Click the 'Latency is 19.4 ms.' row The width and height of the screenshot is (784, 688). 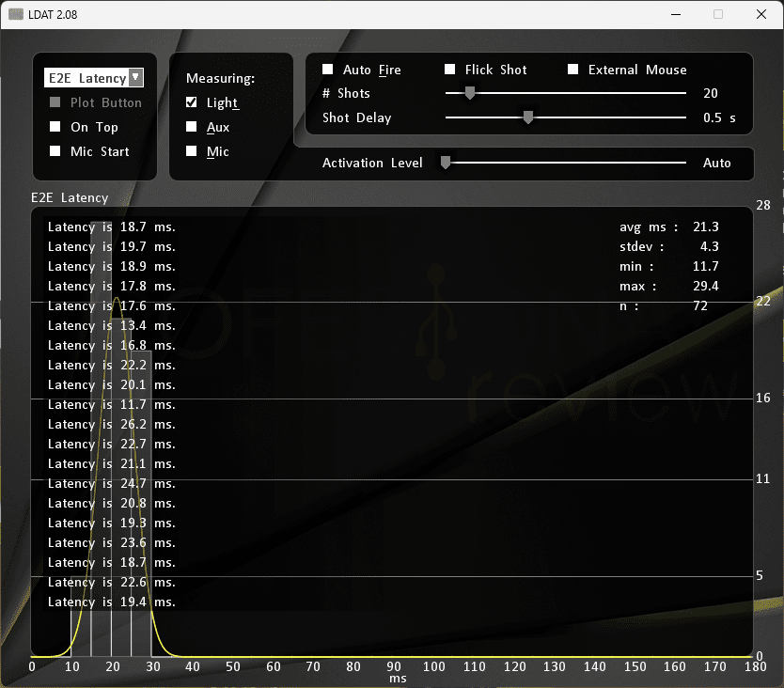click(112, 602)
